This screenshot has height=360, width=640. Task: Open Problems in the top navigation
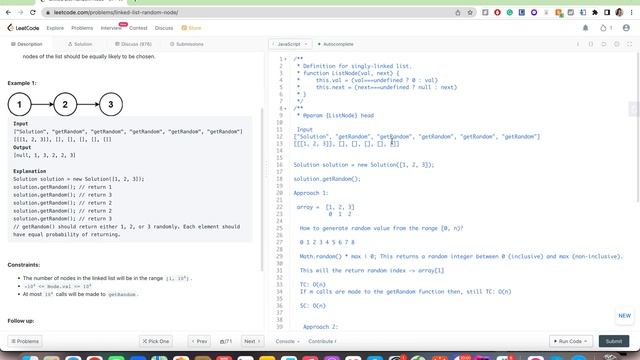click(82, 28)
